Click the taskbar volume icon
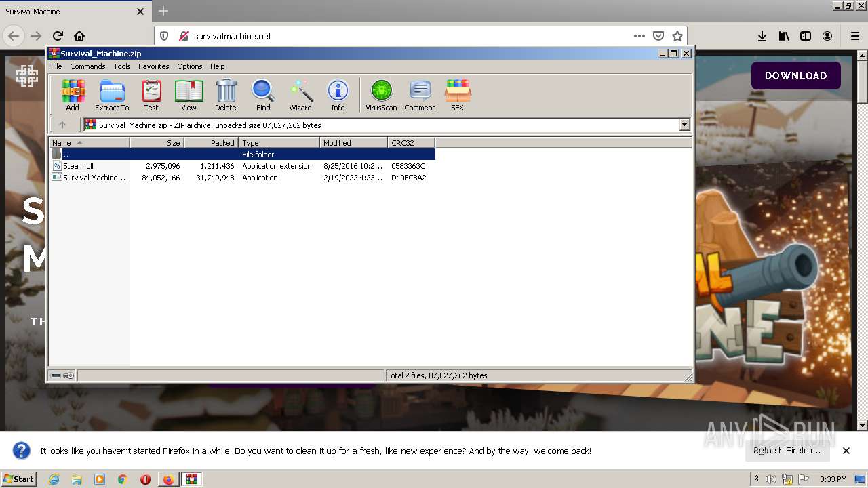 tap(771, 479)
